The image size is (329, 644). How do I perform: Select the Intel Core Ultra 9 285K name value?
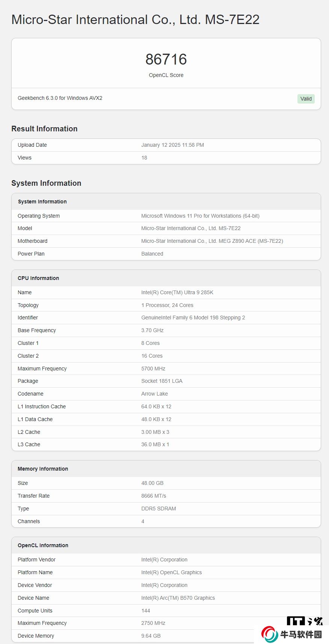point(177,292)
